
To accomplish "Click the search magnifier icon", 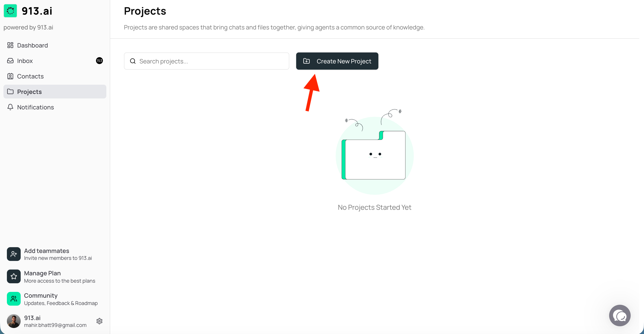I will pyautogui.click(x=133, y=61).
